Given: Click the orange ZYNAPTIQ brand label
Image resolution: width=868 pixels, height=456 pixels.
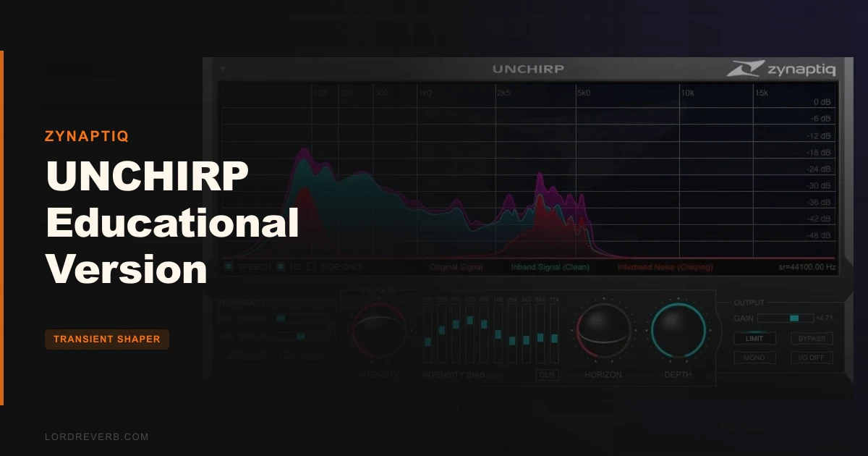Looking at the screenshot, I should pyautogui.click(x=86, y=135).
